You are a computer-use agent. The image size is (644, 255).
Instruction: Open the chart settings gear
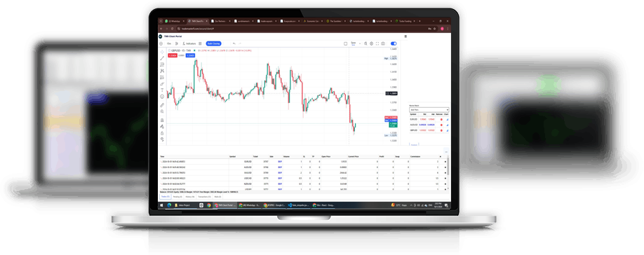[371, 43]
